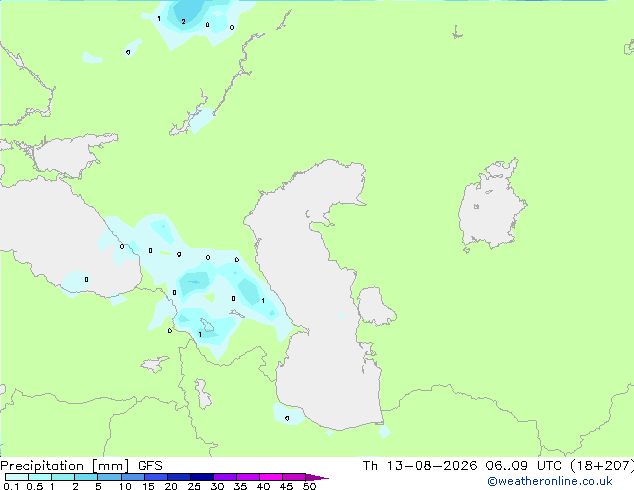Select the 0.5–1 mm legend swatch
Image resolution: width=634 pixels, height=490 pixels.
point(40,477)
